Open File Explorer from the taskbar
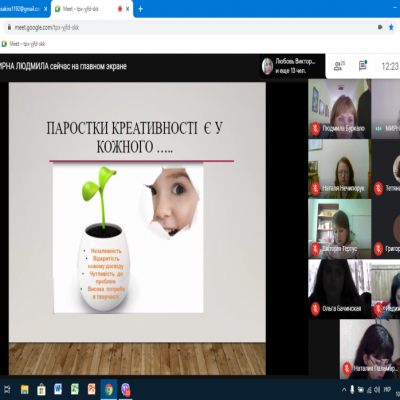 click(24, 389)
